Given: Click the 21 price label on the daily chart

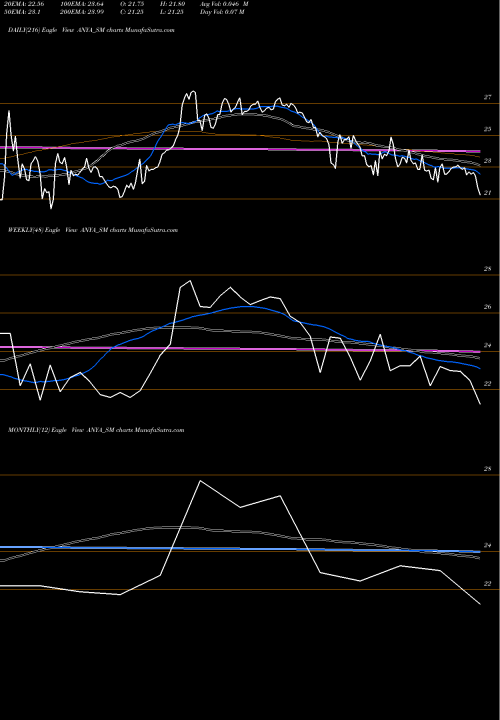Looking at the screenshot, I should tap(487, 193).
